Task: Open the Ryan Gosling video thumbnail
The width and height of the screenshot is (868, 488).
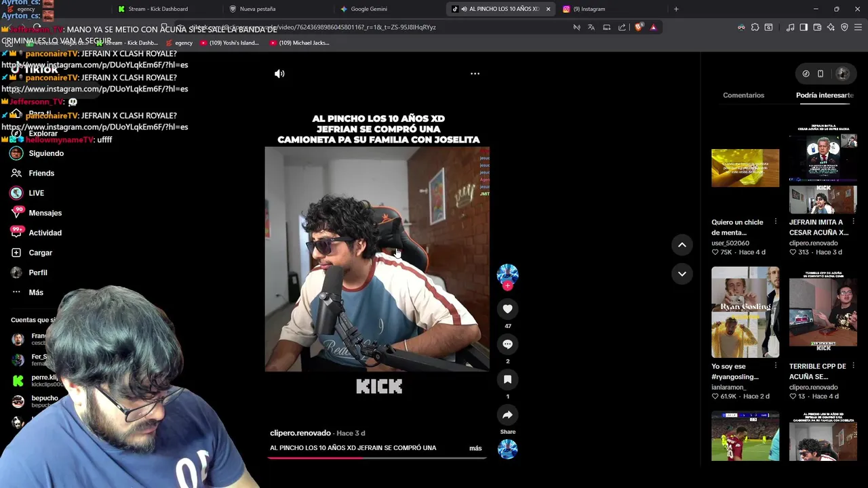Action: click(x=745, y=312)
